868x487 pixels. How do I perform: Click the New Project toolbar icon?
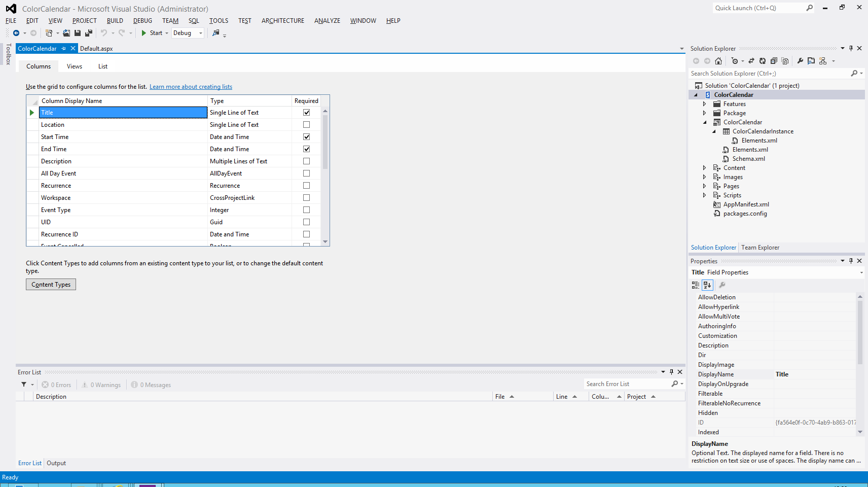[x=49, y=33]
